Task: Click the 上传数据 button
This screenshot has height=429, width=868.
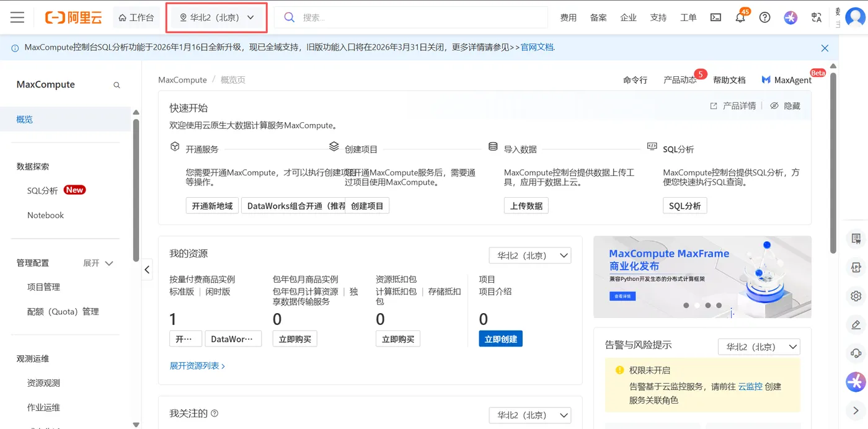Action: click(x=526, y=206)
